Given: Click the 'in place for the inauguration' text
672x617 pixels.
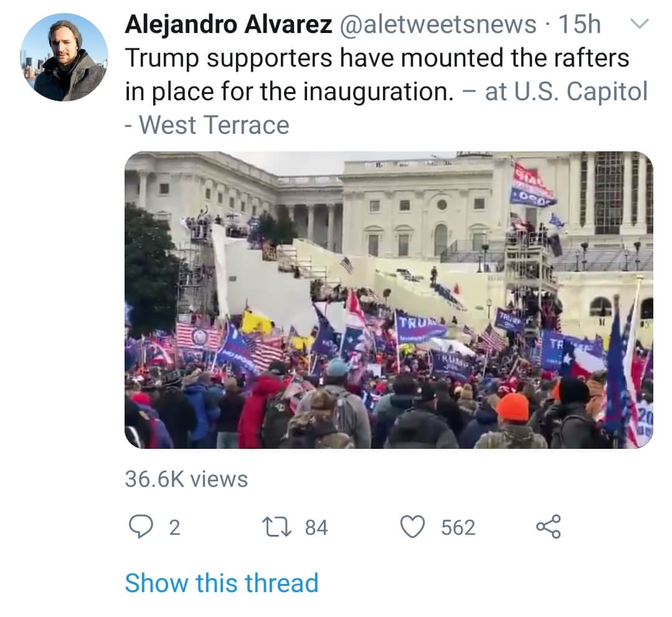Looking at the screenshot, I should pyautogui.click(x=289, y=92).
